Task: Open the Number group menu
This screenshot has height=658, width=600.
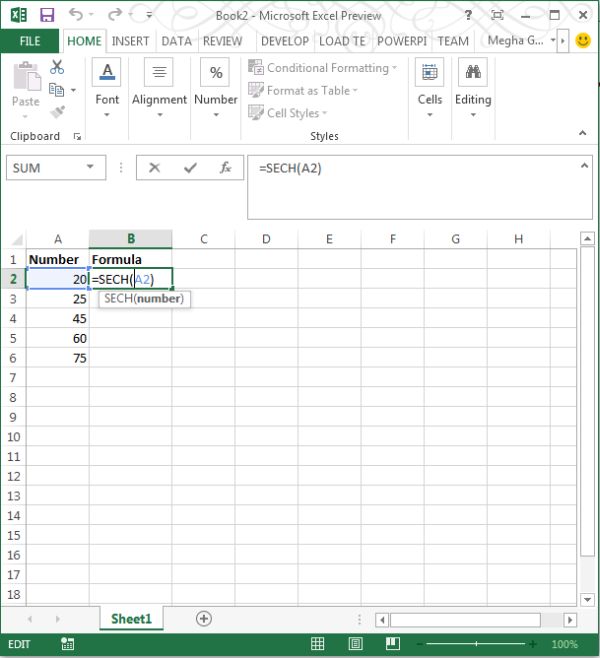Action: (216, 89)
